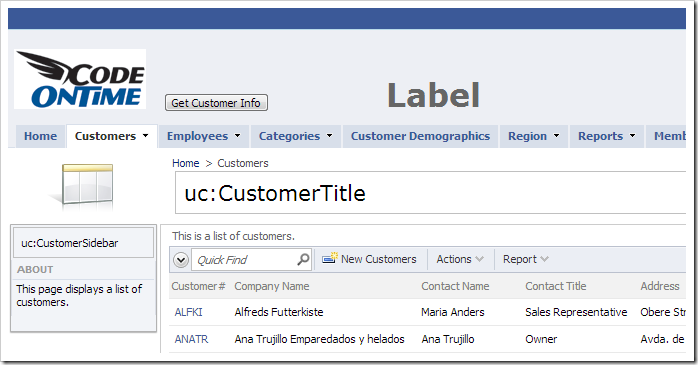
Task: Click the magnifier search icon in Quick Find
Action: 303,259
